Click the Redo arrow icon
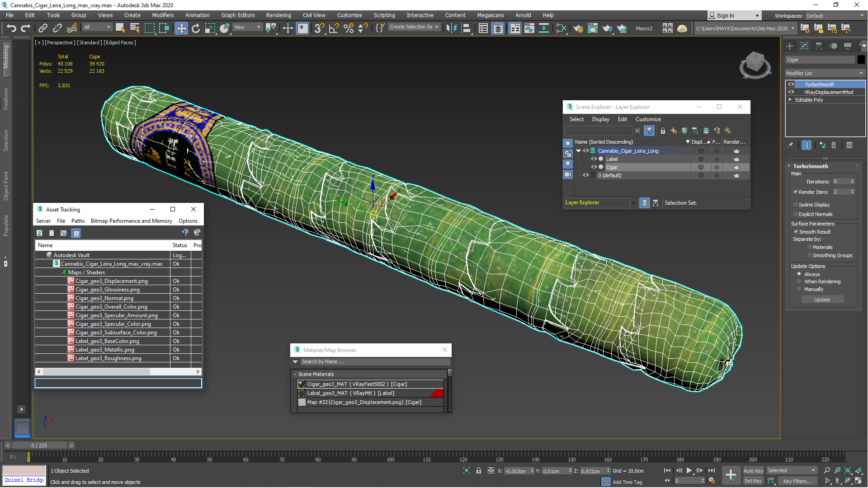This screenshot has width=868, height=488. (x=26, y=28)
